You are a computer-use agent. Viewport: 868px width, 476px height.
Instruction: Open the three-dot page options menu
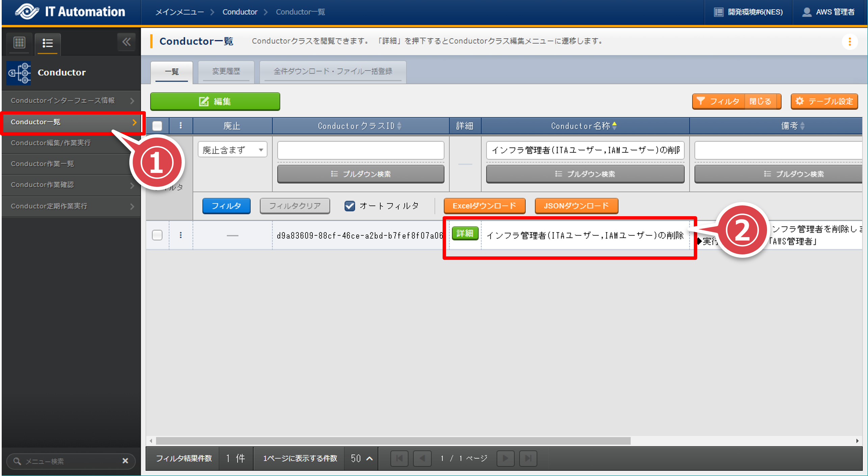(x=849, y=42)
